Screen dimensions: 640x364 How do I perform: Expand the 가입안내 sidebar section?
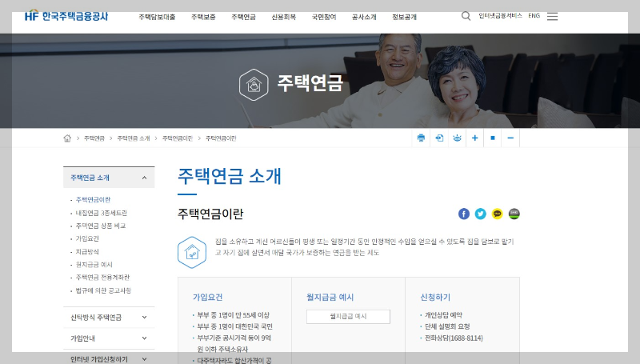109,338
